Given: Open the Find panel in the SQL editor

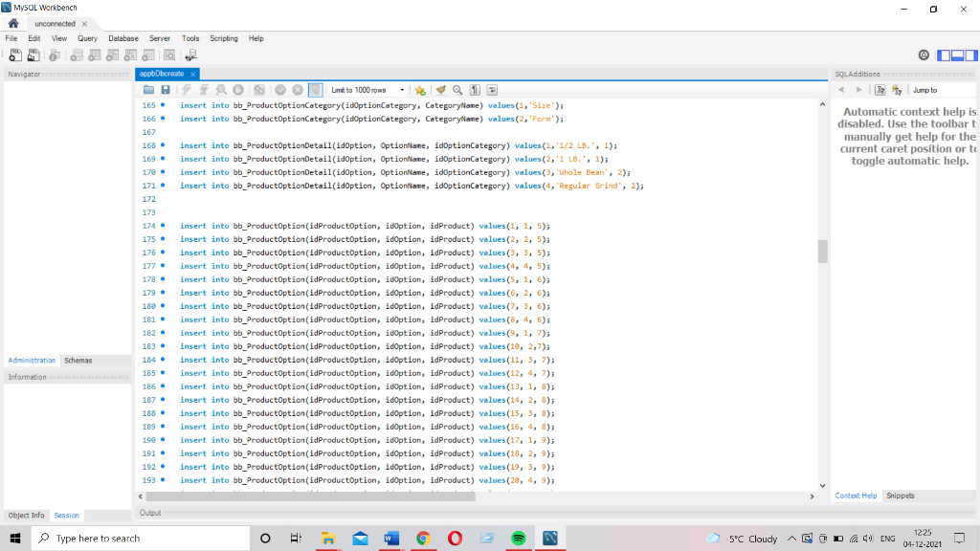Looking at the screenshot, I should (x=457, y=89).
